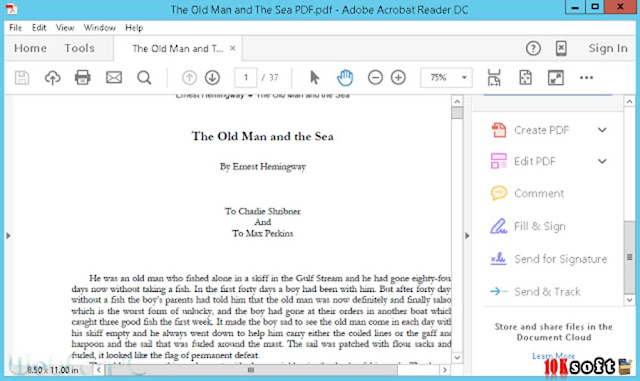The image size is (640, 381).
Task: Go to next page arrow
Action: [x=212, y=78]
